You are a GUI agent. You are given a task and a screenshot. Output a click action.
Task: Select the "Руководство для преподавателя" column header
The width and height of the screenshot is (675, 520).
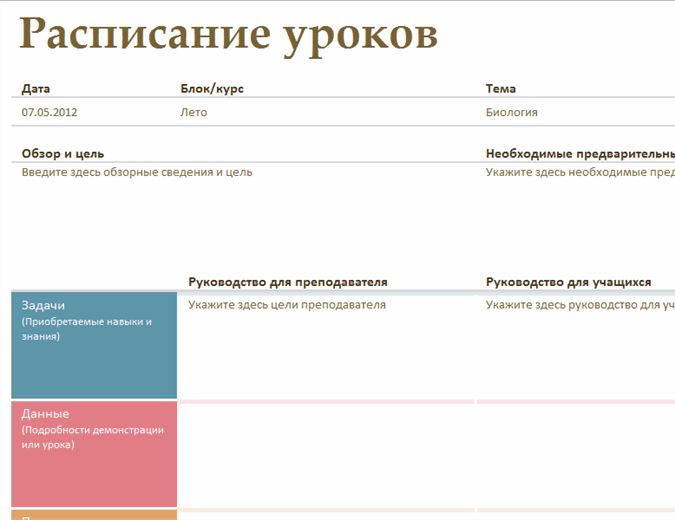coord(287,282)
